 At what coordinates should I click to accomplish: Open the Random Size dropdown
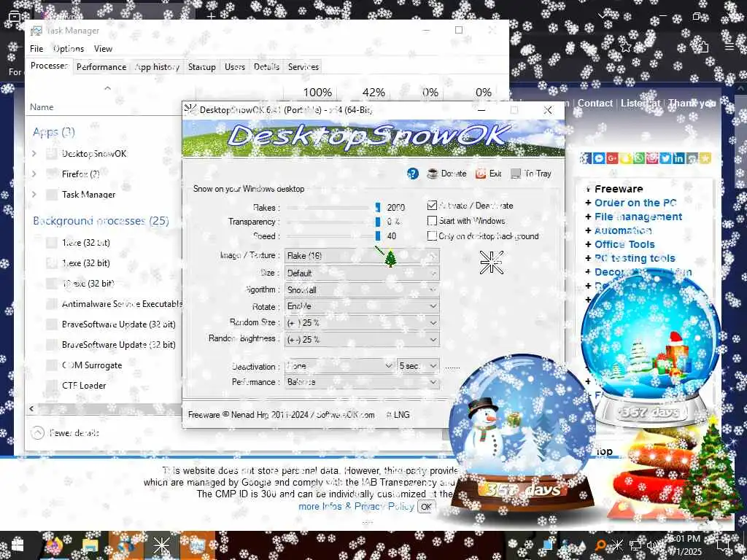pos(362,323)
